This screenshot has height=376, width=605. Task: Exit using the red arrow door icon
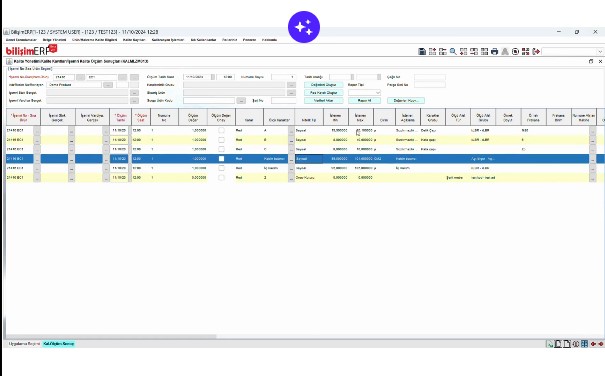(536, 51)
